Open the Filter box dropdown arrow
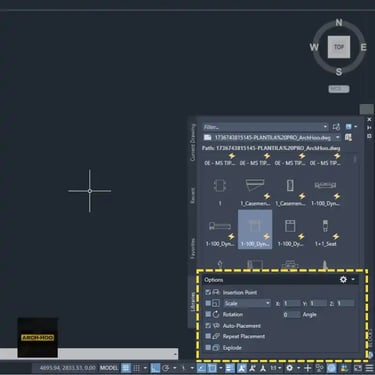This screenshot has width=375, height=375. (325, 127)
